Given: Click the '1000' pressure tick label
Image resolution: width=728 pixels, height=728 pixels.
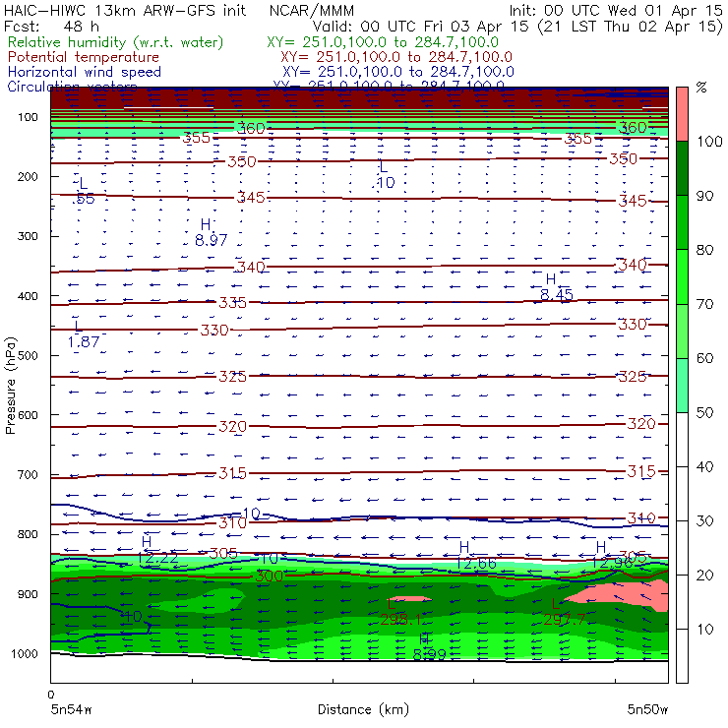Looking at the screenshot, I should coord(25,653).
